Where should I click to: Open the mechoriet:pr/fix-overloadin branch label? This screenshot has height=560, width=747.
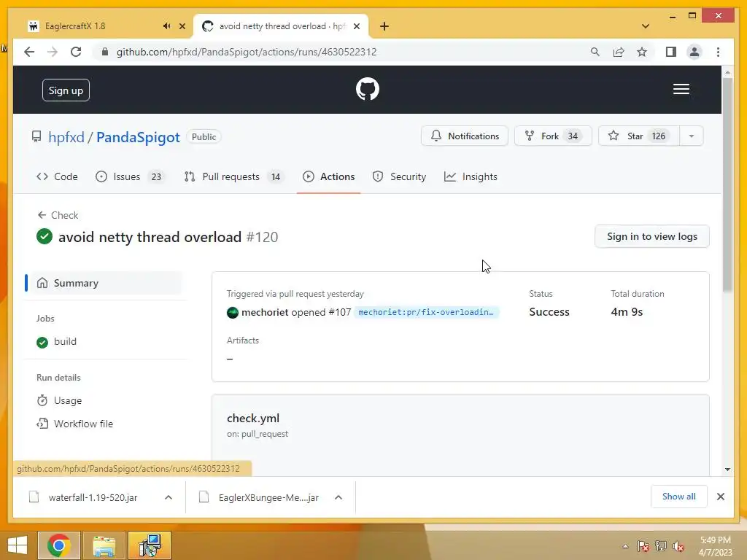pyautogui.click(x=426, y=312)
